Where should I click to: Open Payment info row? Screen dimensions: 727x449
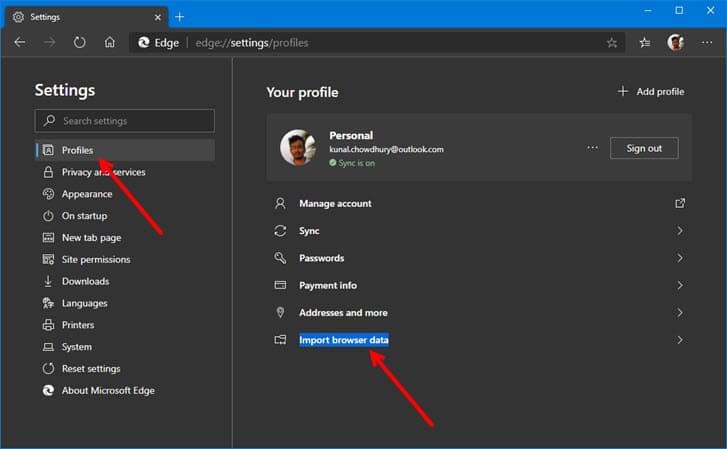click(x=479, y=285)
